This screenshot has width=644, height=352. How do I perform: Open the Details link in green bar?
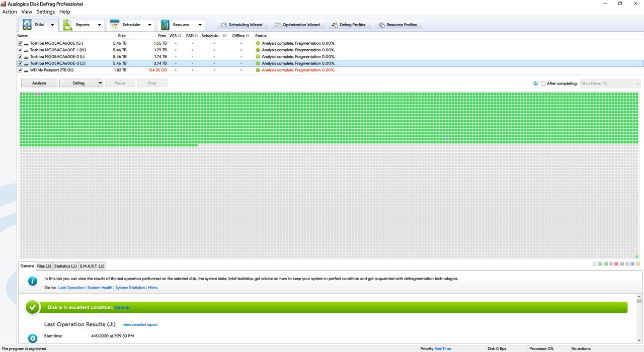pyautogui.click(x=122, y=307)
